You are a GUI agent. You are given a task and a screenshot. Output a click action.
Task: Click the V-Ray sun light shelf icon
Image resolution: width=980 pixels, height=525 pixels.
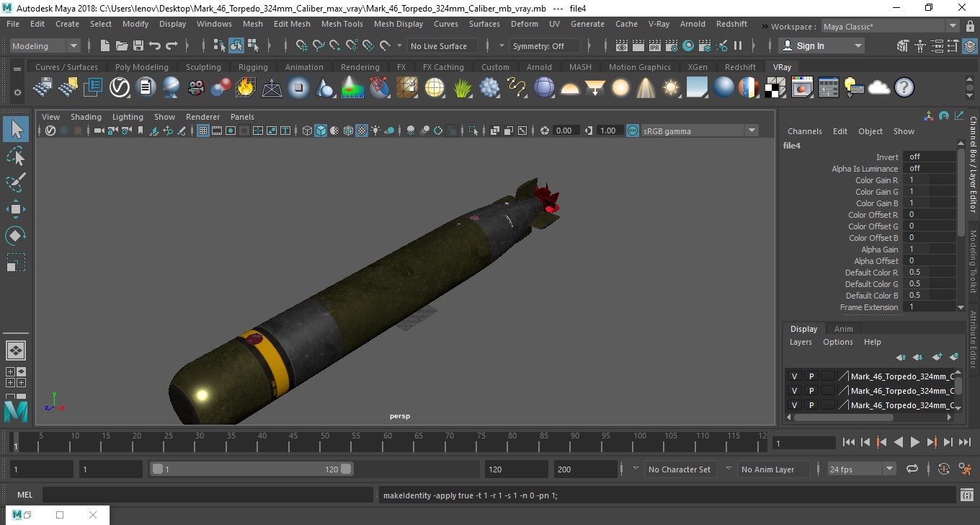[x=671, y=88]
